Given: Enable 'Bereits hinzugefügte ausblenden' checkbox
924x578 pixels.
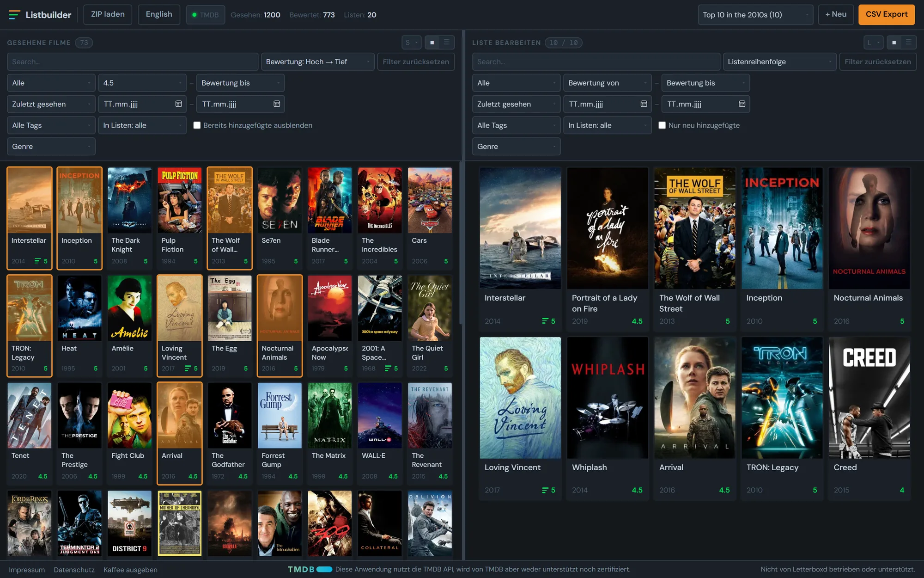Looking at the screenshot, I should (197, 125).
